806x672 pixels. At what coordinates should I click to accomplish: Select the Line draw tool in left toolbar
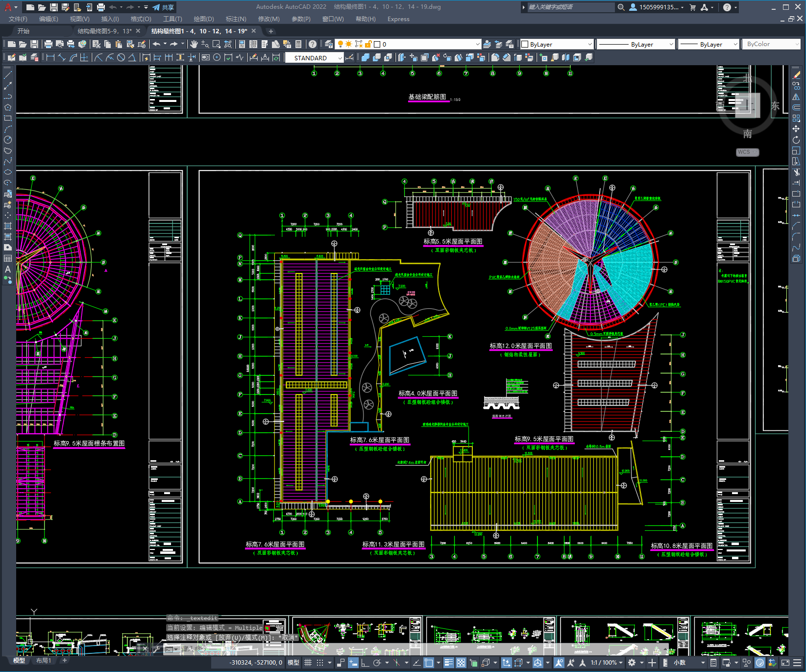pyautogui.click(x=8, y=75)
